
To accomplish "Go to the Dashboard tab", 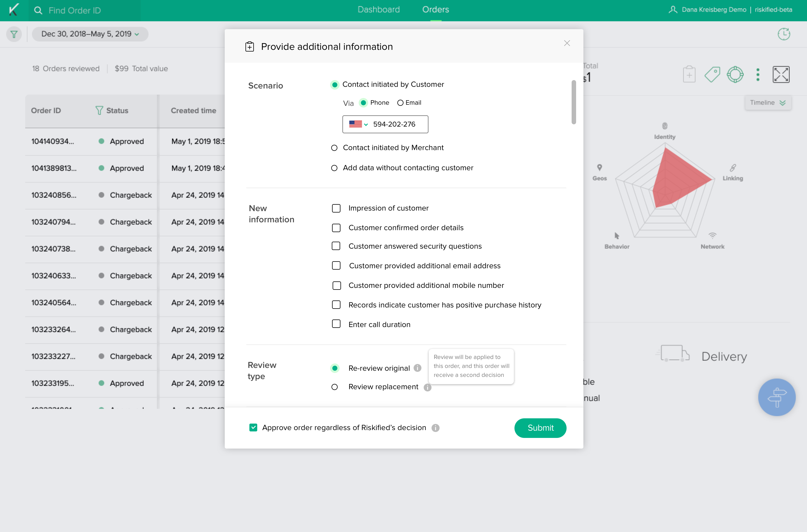I will coord(379,10).
